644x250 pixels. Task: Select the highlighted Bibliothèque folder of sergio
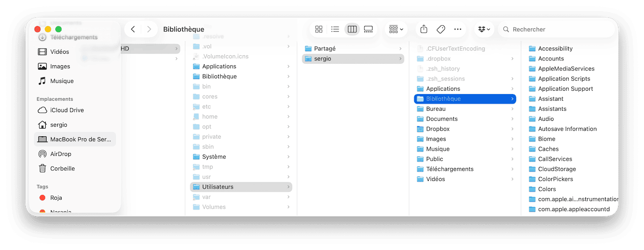[465, 99]
